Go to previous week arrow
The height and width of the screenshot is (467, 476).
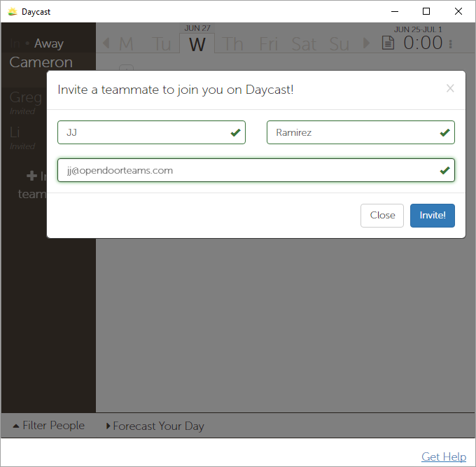(106, 43)
